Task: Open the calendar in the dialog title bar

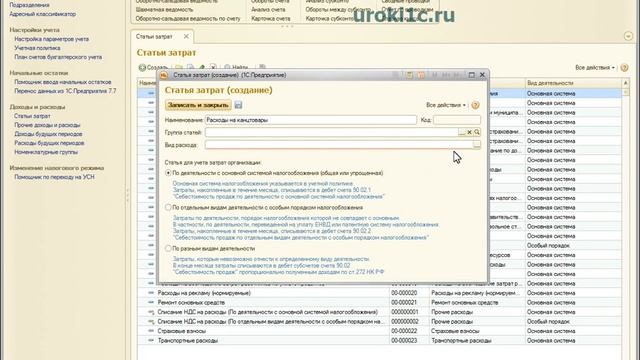Action: pos(421,75)
